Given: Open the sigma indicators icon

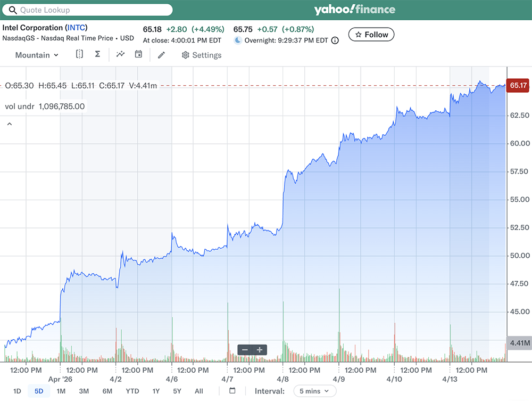Looking at the screenshot, I should [x=97, y=54].
